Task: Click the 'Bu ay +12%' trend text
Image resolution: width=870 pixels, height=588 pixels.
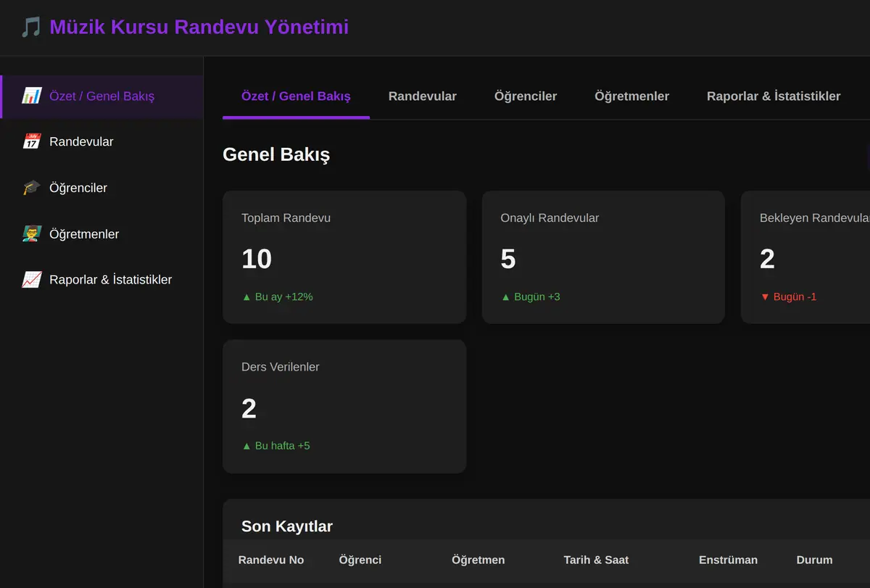Action: coord(277,297)
